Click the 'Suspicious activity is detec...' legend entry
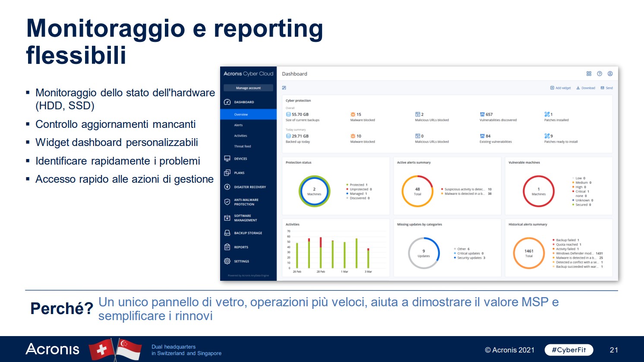 coord(466,189)
